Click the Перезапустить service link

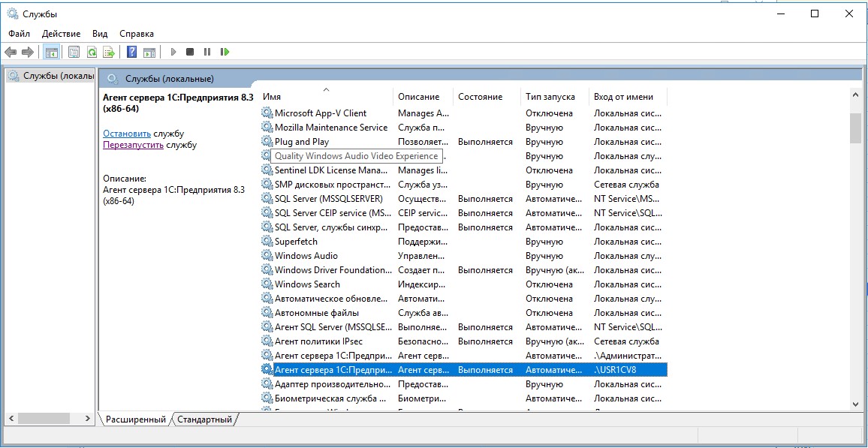(134, 145)
